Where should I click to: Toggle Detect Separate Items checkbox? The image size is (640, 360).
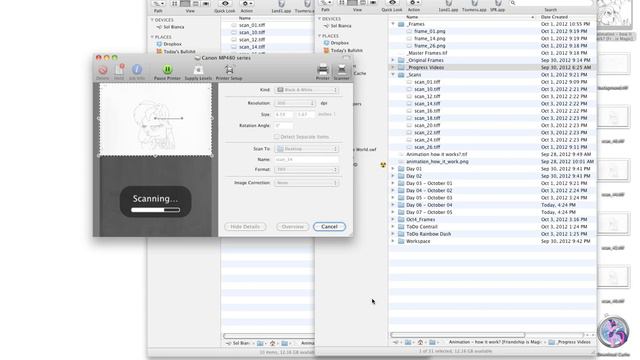click(x=277, y=137)
